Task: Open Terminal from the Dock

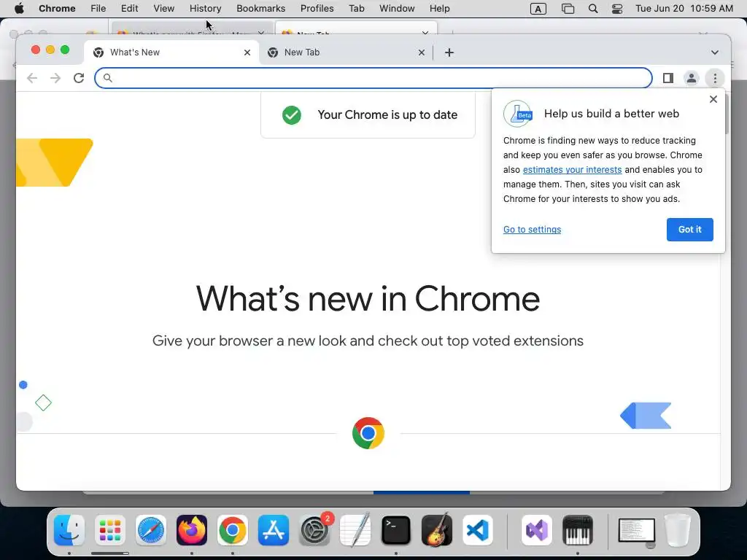Action: [396, 530]
